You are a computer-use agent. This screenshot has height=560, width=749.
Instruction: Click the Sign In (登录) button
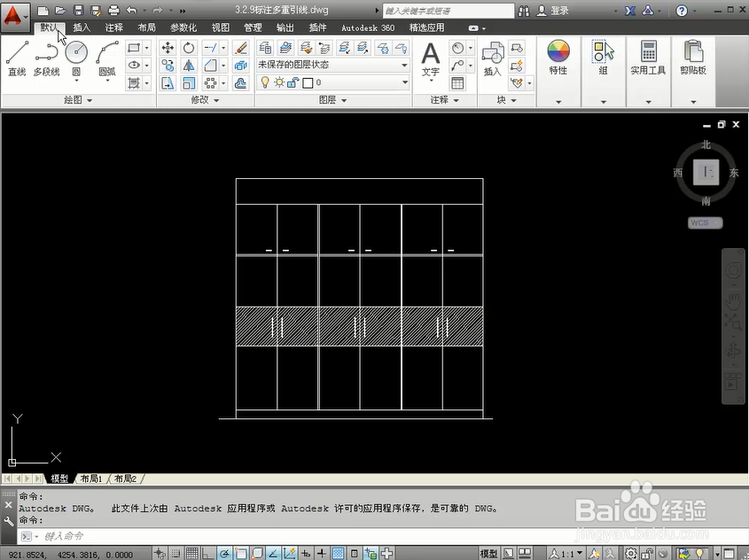point(554,11)
